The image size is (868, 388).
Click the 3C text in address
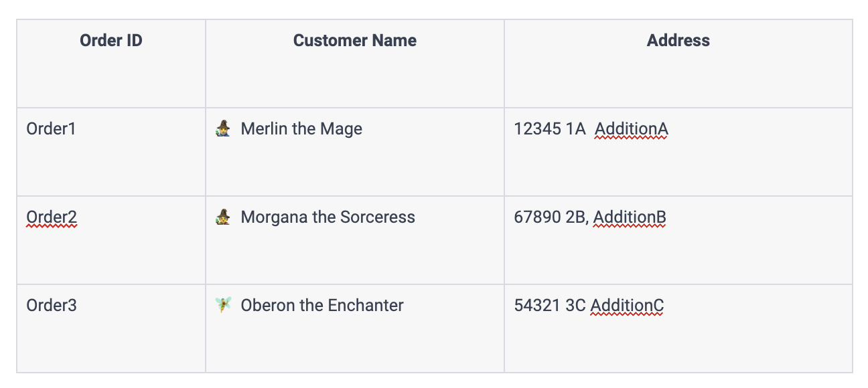pyautogui.click(x=576, y=305)
